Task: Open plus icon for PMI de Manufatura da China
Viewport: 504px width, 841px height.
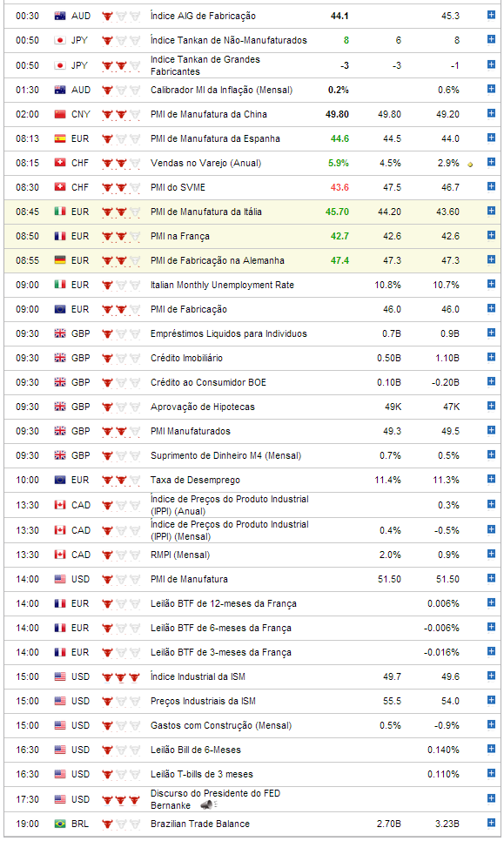Action: (491, 113)
